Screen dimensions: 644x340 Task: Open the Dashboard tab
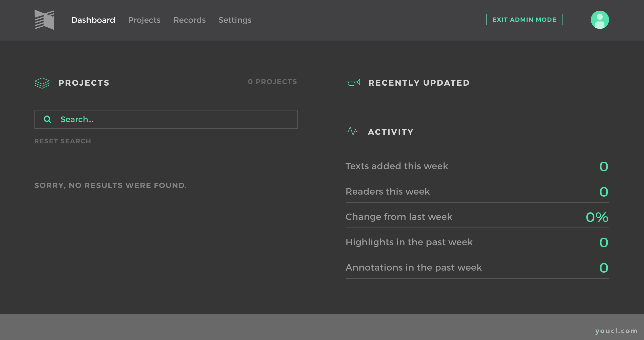click(x=93, y=20)
